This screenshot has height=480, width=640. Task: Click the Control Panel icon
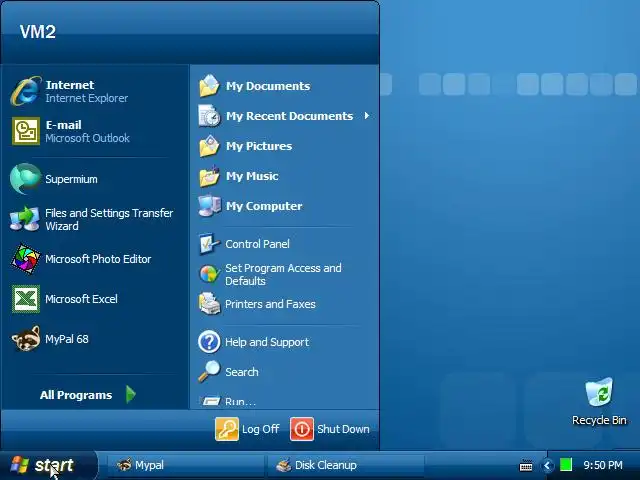209,244
